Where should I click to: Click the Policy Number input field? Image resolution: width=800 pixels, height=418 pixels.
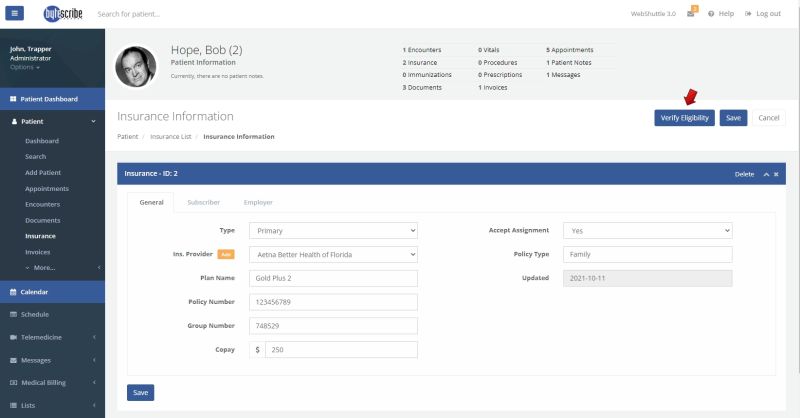333,302
